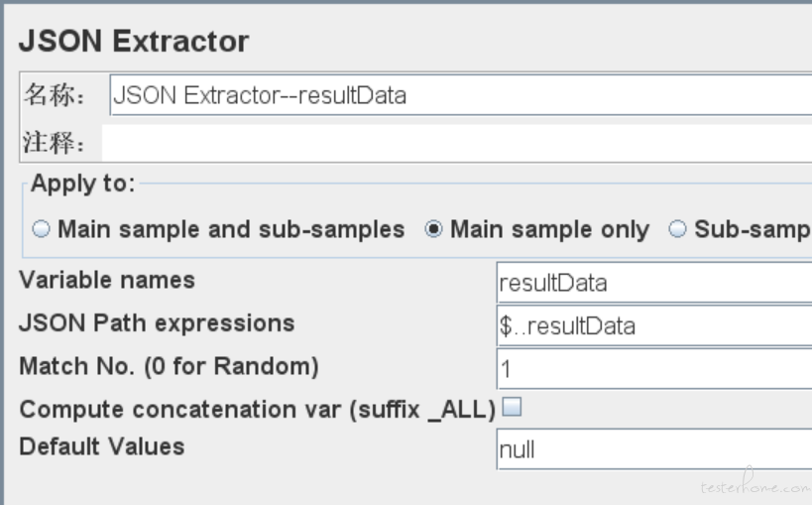Image resolution: width=812 pixels, height=505 pixels.
Task: Click the 名称 label text
Action: point(55,95)
